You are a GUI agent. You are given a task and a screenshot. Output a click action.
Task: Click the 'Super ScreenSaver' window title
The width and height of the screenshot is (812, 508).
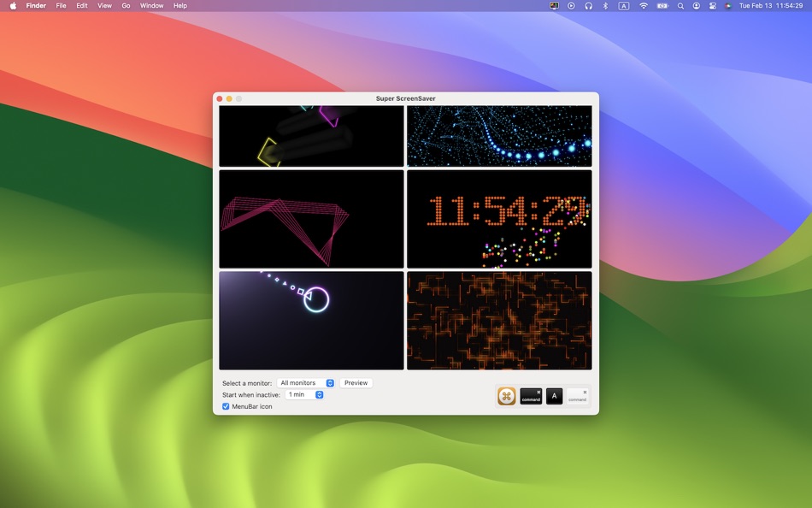[405, 98]
